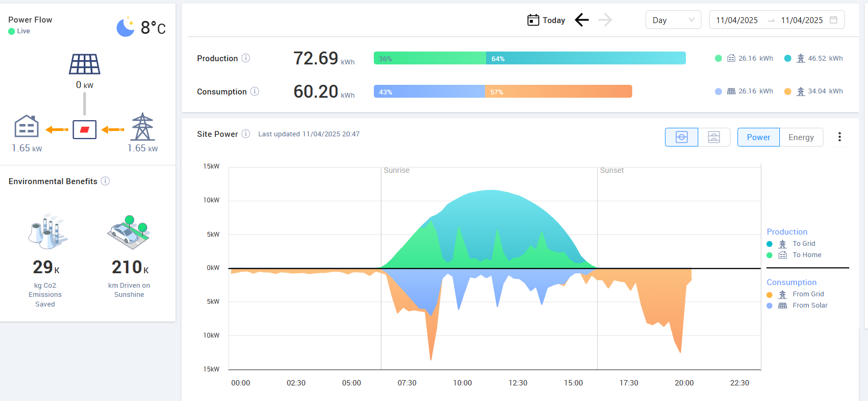Select the Energy tab
This screenshot has width=868, height=401.
coord(801,137)
